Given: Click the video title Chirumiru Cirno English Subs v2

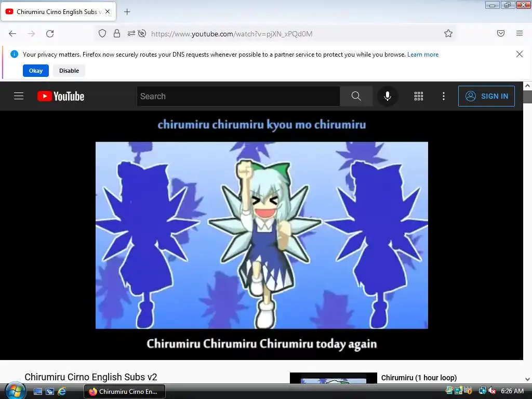Looking at the screenshot, I should 90,377.
